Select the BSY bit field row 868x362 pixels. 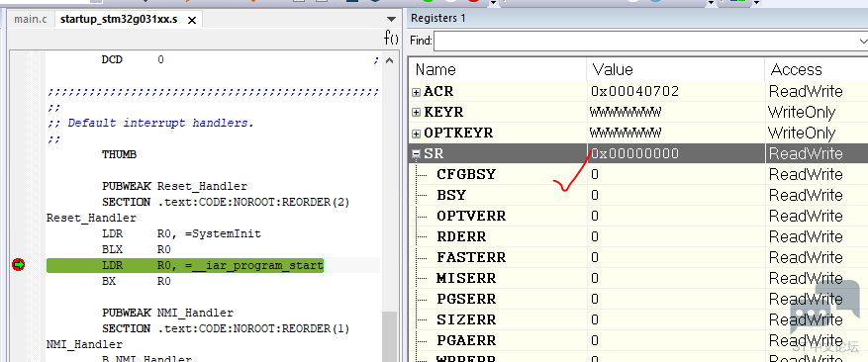click(x=638, y=196)
